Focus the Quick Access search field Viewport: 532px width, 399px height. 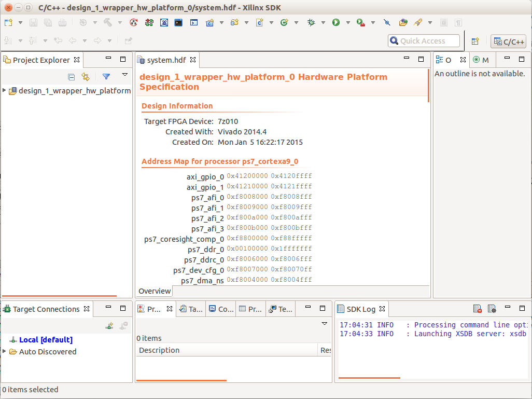point(424,41)
